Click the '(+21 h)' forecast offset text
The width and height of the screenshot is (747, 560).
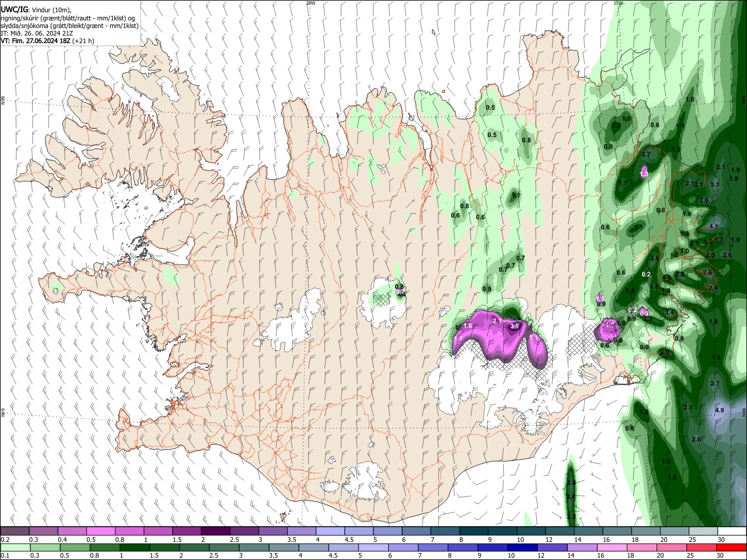click(x=83, y=41)
